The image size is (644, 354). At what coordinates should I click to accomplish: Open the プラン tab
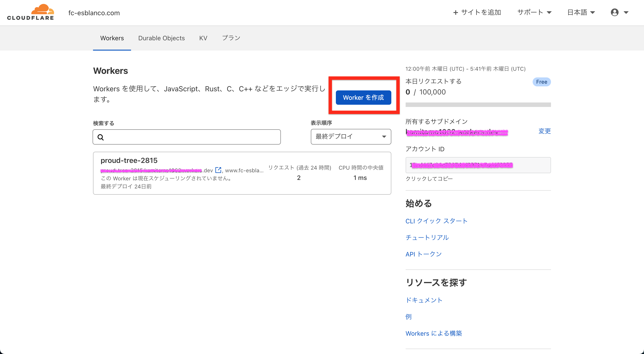coord(231,38)
